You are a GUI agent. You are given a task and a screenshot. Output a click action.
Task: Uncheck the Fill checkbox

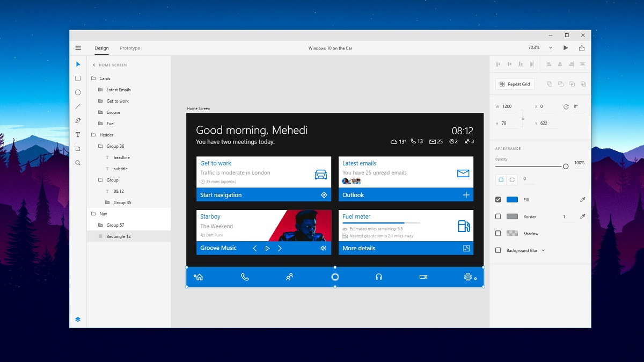(x=498, y=199)
